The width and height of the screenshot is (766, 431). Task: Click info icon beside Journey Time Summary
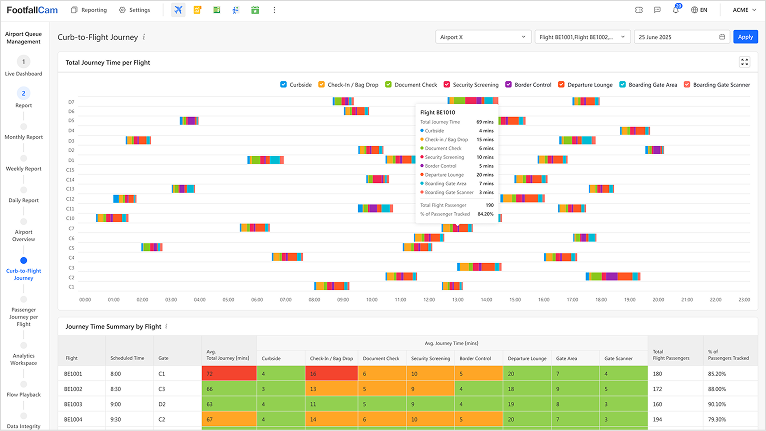click(166, 326)
